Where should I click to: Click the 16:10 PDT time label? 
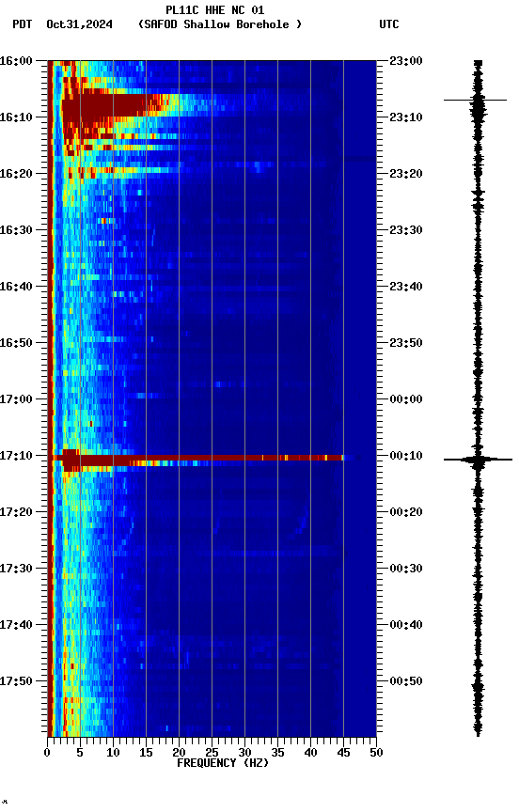coord(16,117)
